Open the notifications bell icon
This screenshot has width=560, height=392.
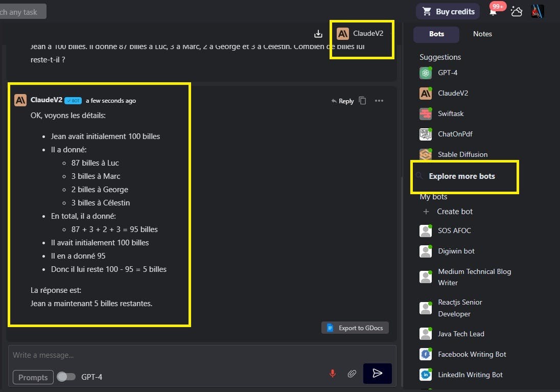[x=493, y=11]
